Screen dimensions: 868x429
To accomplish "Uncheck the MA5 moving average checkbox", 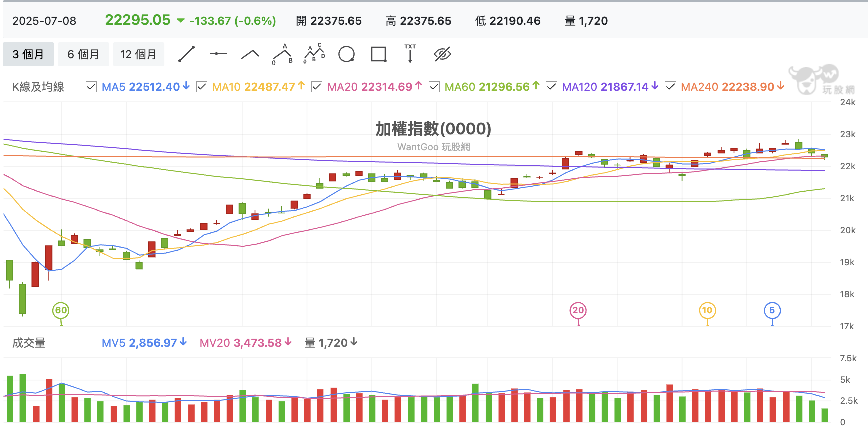I will coord(91,87).
